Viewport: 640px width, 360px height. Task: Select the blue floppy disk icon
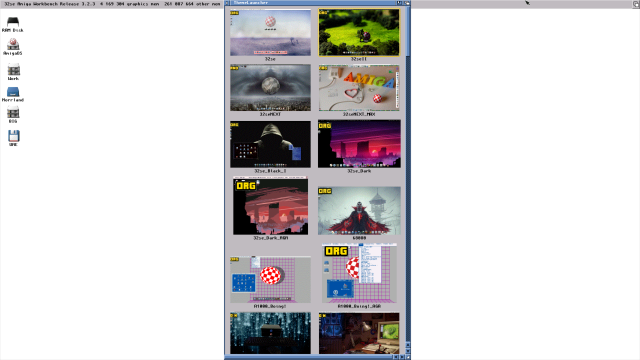pyautogui.click(x=13, y=138)
